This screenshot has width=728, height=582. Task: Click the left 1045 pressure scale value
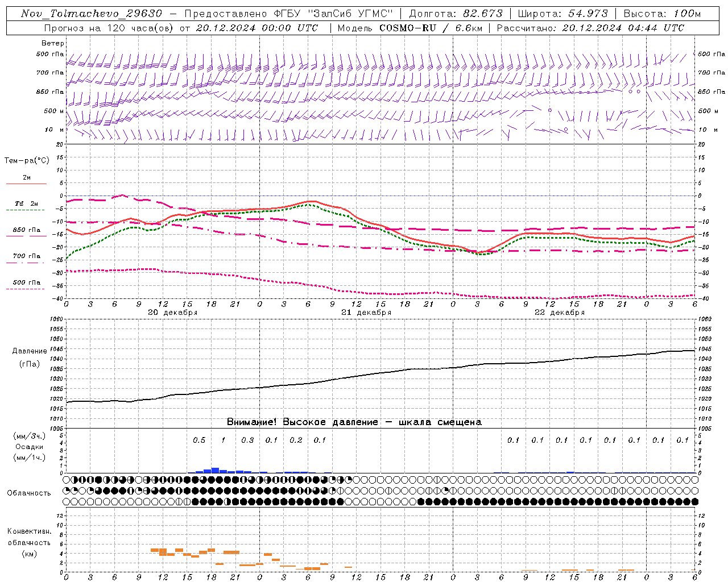pos(56,349)
